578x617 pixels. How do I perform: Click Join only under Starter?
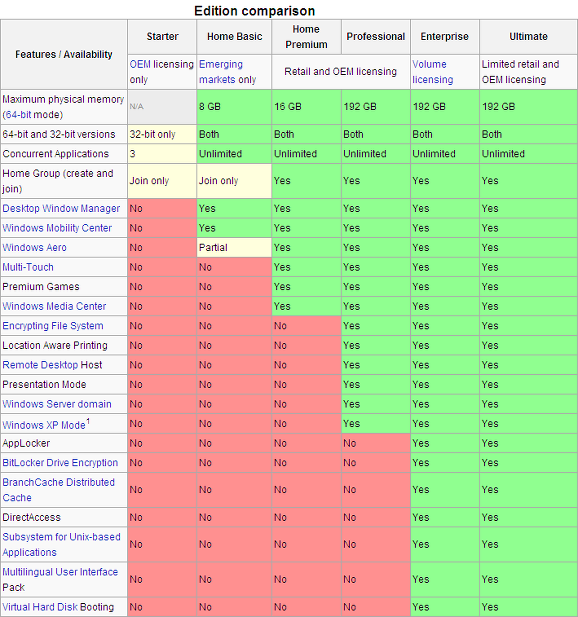162,181
